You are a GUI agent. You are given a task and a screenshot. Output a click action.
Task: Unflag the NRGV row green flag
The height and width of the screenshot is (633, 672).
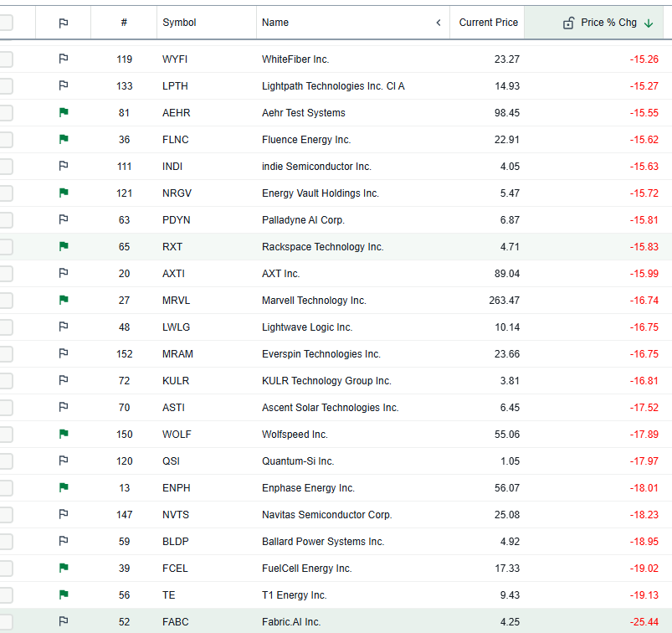click(x=64, y=193)
